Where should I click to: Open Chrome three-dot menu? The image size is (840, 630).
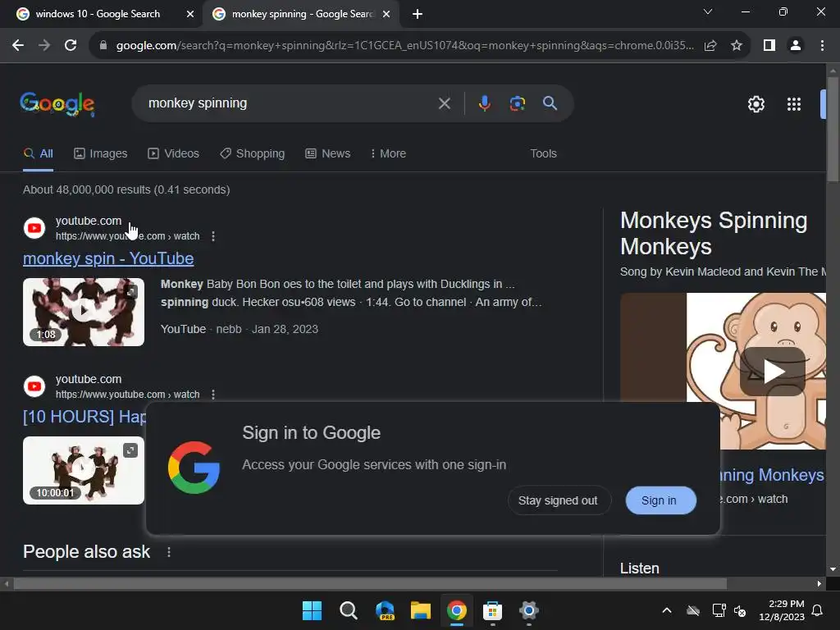(822, 46)
